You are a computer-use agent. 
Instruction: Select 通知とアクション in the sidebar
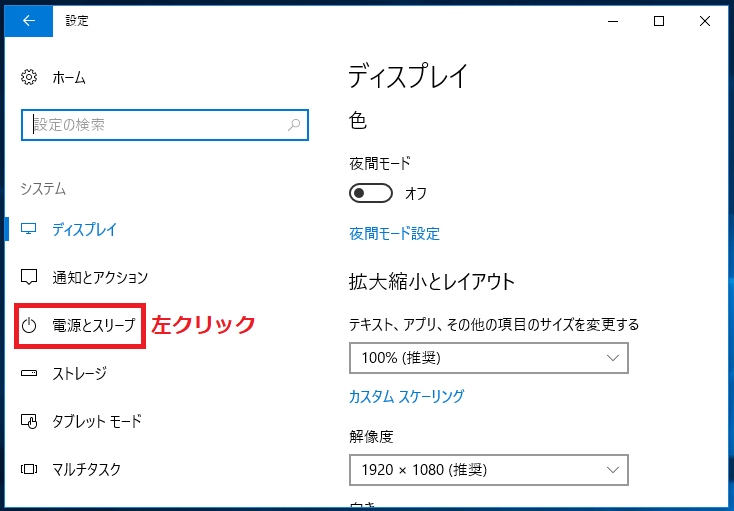[100, 277]
